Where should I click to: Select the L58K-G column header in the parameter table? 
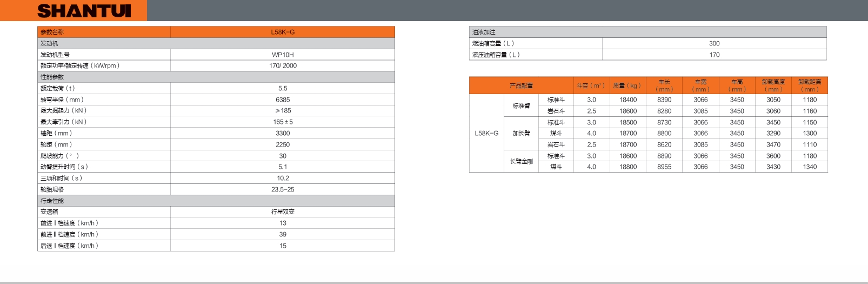283,32
